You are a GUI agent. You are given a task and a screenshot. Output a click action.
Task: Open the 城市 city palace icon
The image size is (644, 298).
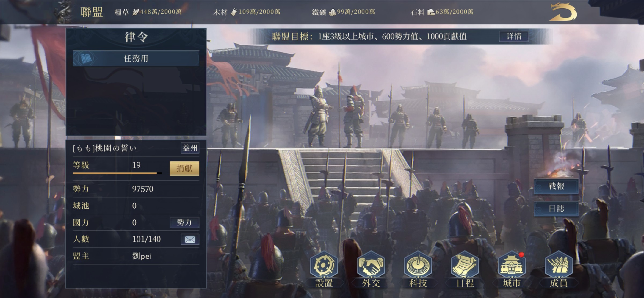click(512, 265)
